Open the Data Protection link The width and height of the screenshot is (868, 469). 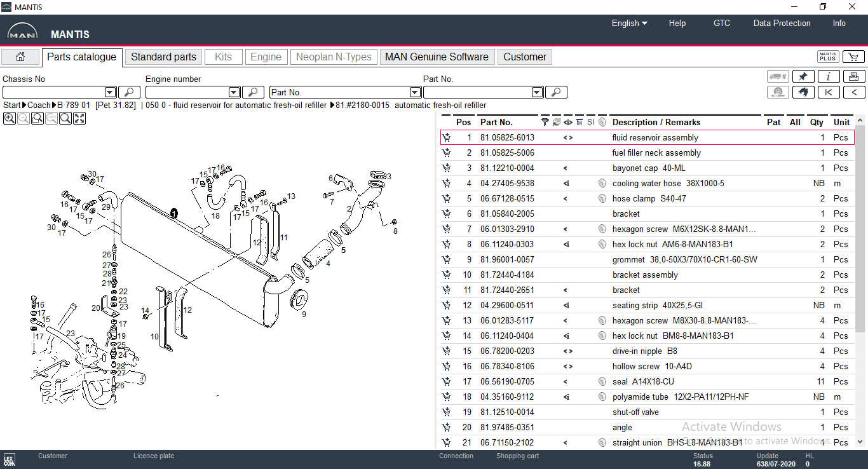point(782,24)
